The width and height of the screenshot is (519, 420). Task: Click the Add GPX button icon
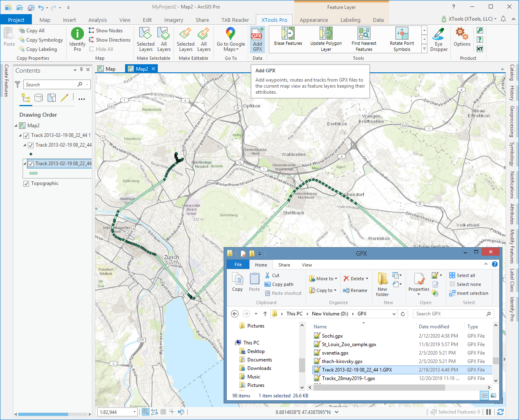pyautogui.click(x=257, y=34)
